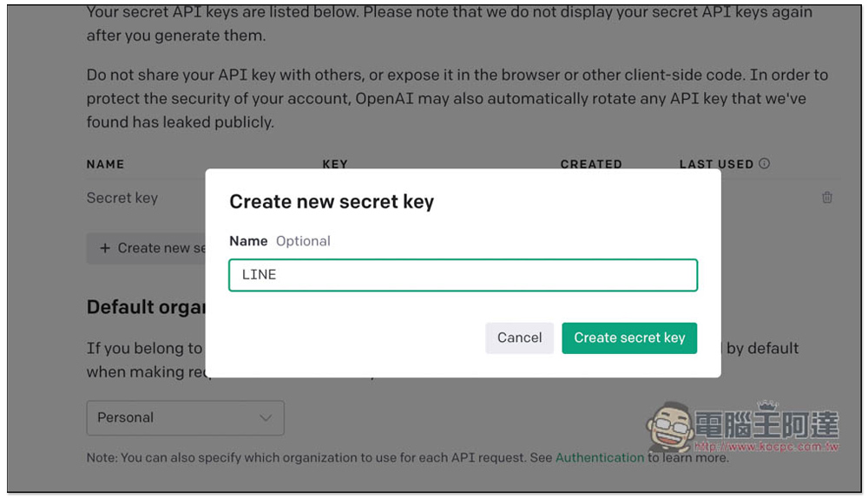Click the Optional label beside Name

(x=303, y=241)
